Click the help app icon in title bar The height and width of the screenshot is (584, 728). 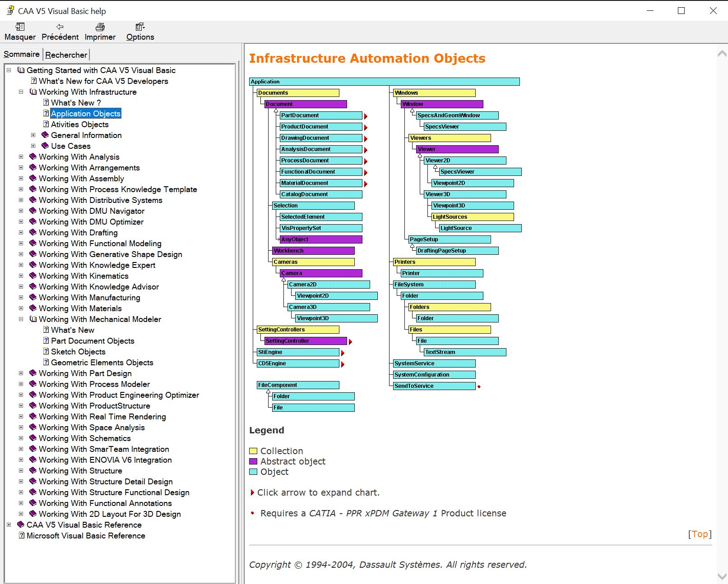pyautogui.click(x=10, y=10)
